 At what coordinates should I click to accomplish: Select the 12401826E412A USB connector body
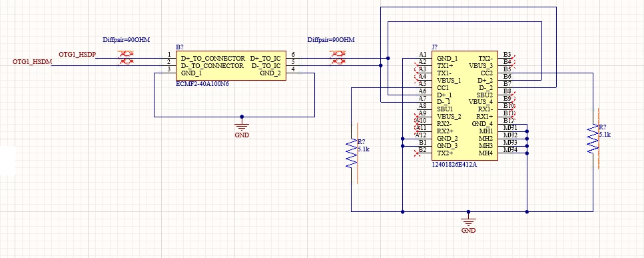pyautogui.click(x=464, y=106)
